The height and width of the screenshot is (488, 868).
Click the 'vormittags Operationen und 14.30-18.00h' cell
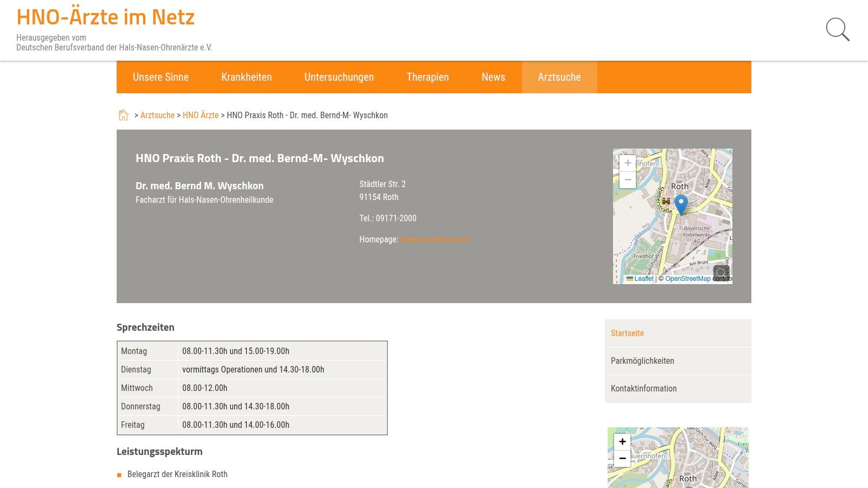pos(282,369)
